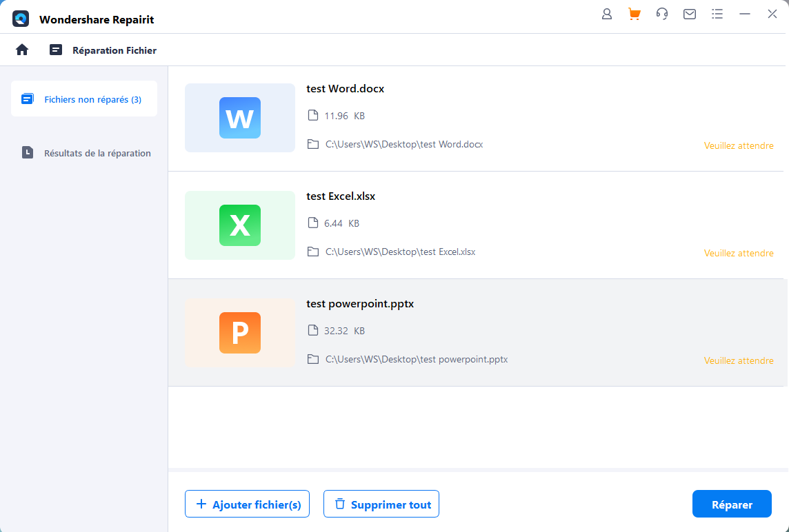Screen dimensions: 789x532
Task: Click size value 32.32 KB
Action: (x=344, y=331)
